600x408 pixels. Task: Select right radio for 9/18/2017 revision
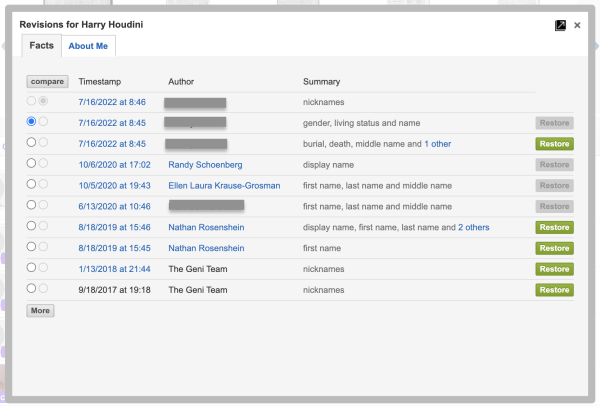coord(43,288)
